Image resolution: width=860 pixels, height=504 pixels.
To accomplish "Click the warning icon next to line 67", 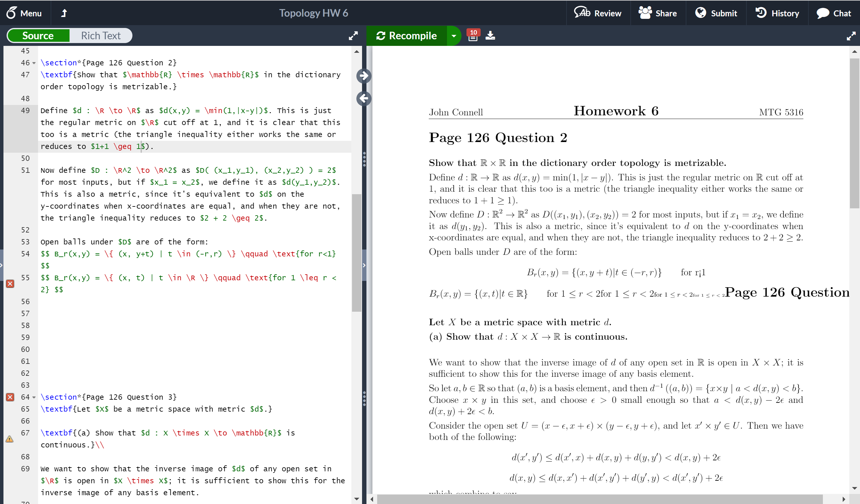I will pyautogui.click(x=9, y=439).
